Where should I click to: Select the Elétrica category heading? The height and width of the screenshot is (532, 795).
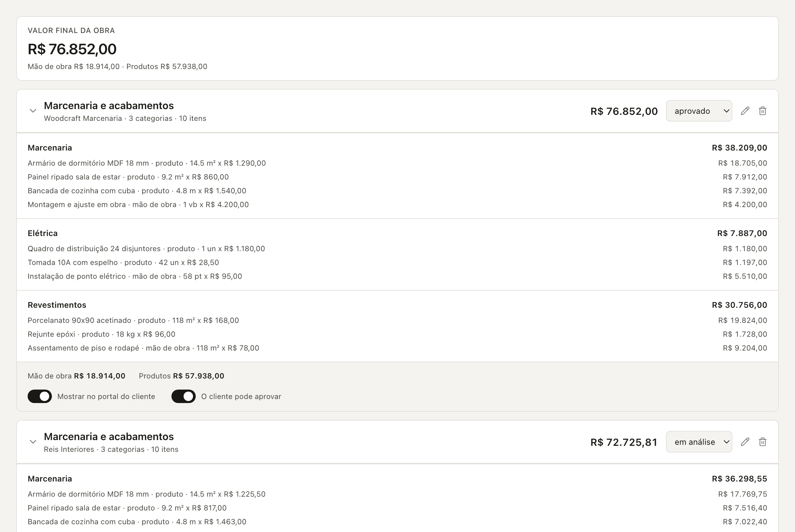[43, 233]
